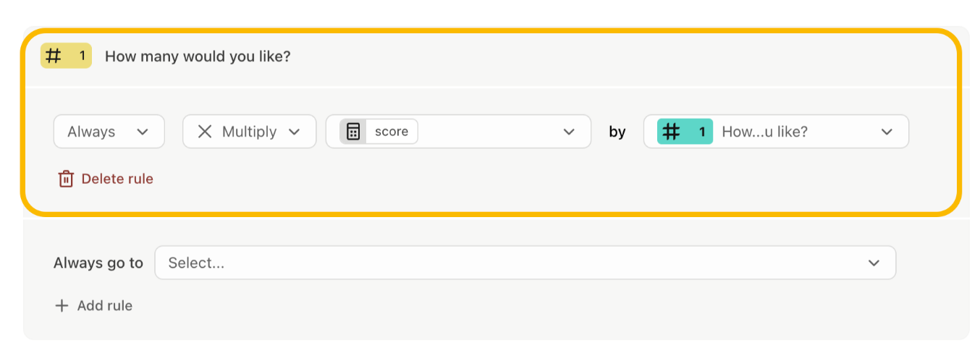Open the Always go to Select dropdown

[525, 263]
